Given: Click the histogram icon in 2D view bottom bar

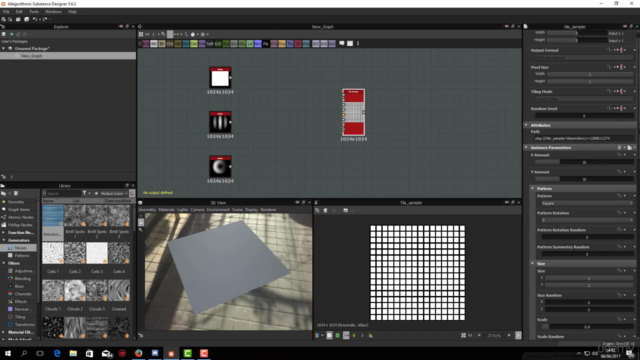Looking at the screenshot, I should coord(371,336).
